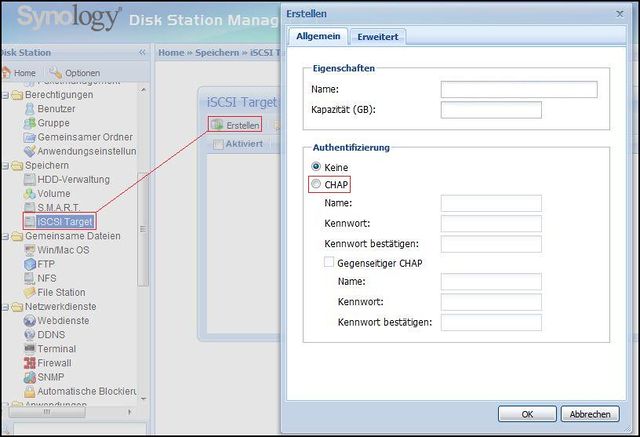Select the Keine authentication option
The height and width of the screenshot is (437, 640).
coord(317,166)
